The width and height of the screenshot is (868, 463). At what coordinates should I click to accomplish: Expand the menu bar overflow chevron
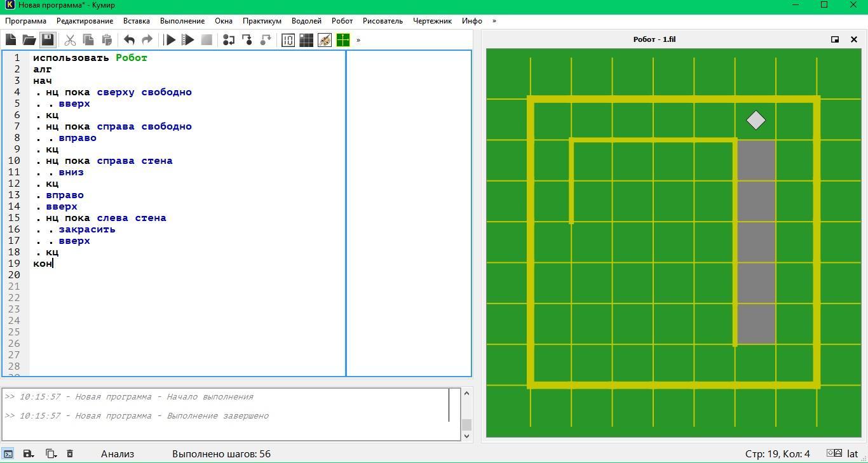(x=494, y=21)
